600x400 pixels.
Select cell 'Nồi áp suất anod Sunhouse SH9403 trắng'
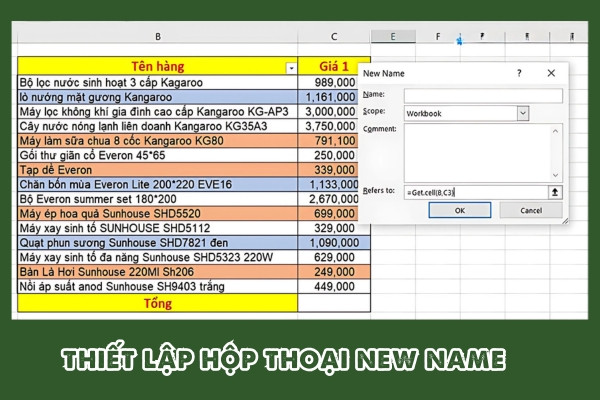158,286
